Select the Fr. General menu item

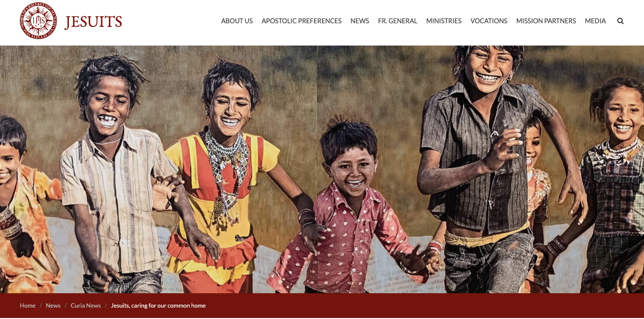pyautogui.click(x=397, y=21)
